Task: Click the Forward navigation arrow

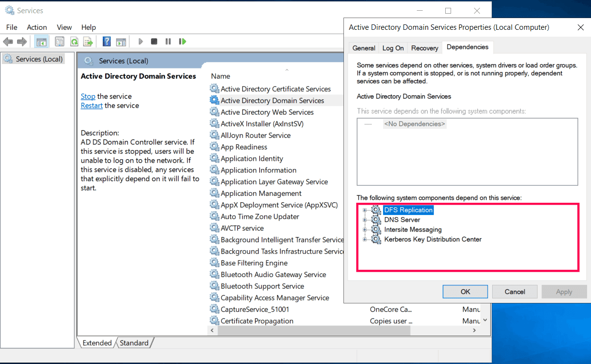Action: (22, 41)
